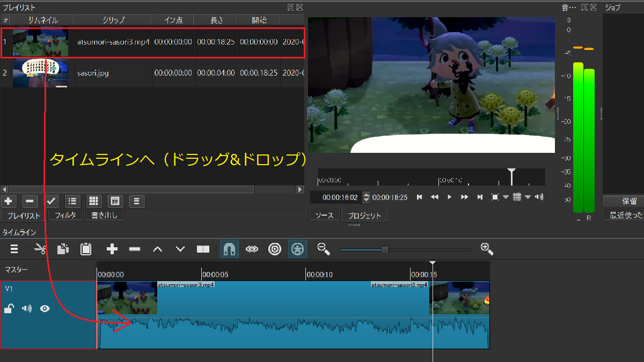Click the timeline copy icon
The height and width of the screenshot is (362, 644).
pos(63,249)
